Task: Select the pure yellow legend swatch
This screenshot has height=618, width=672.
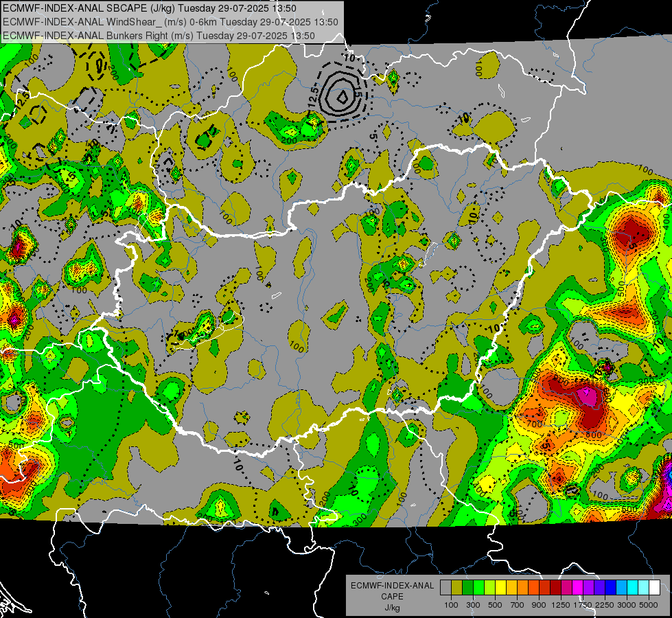Action: pos(500,588)
